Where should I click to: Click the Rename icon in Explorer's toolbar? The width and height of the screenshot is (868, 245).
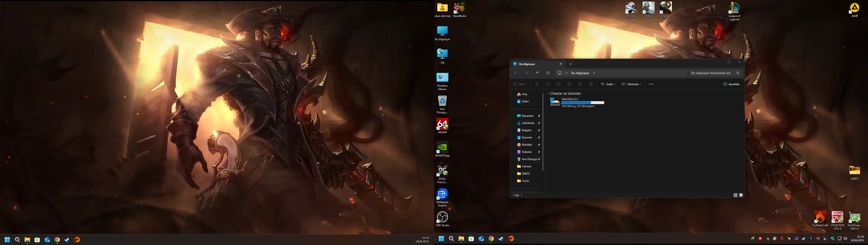569,84
